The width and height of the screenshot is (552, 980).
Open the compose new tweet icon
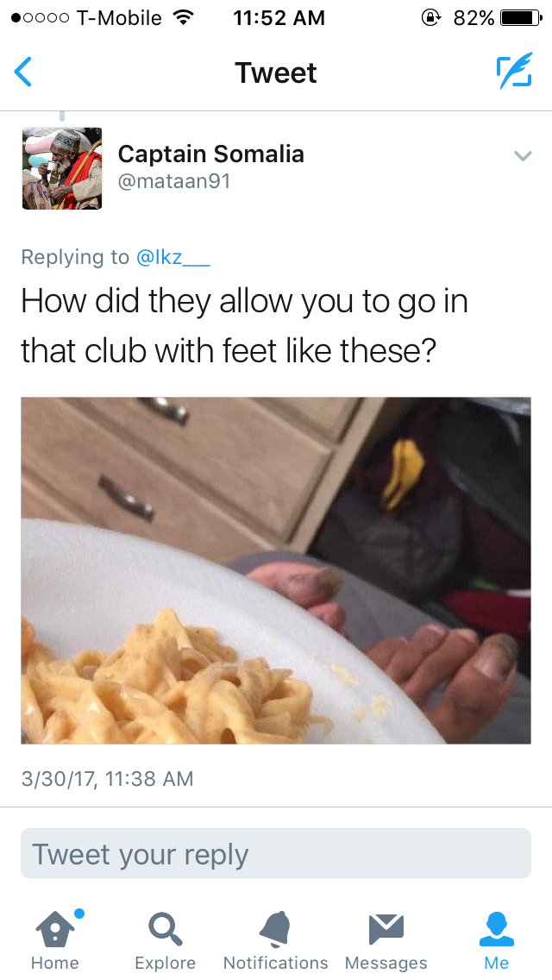(x=514, y=71)
